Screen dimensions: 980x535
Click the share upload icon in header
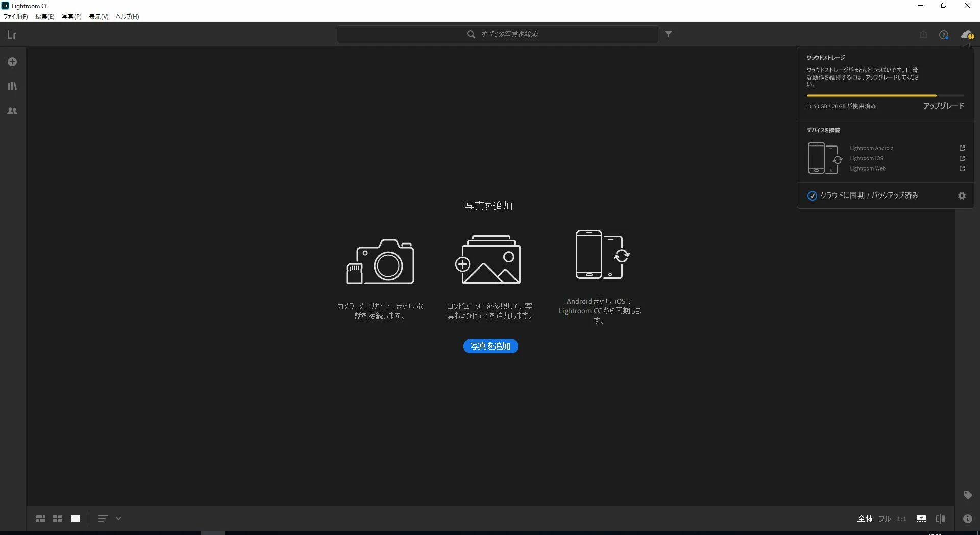[x=923, y=35]
